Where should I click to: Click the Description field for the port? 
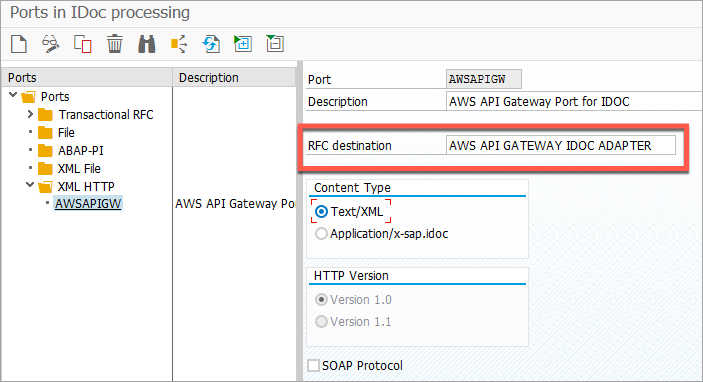574,101
